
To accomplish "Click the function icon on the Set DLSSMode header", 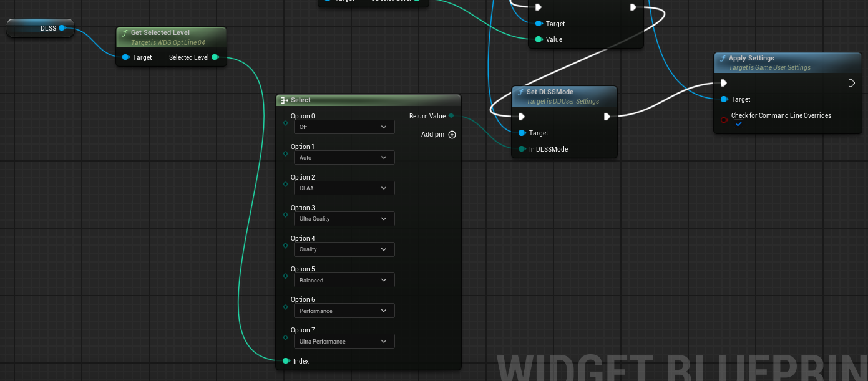I will [x=520, y=92].
